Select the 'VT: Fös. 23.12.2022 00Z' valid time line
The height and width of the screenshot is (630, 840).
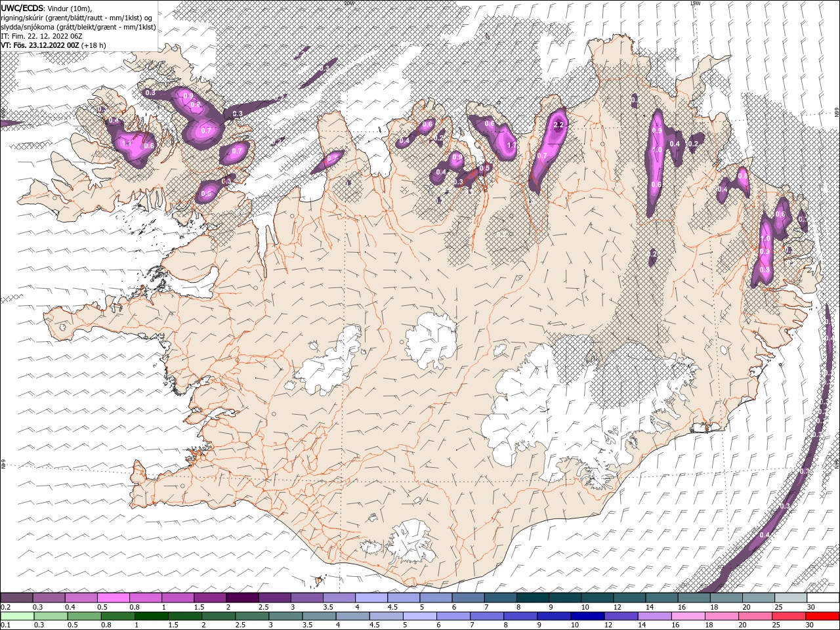[x=41, y=45]
